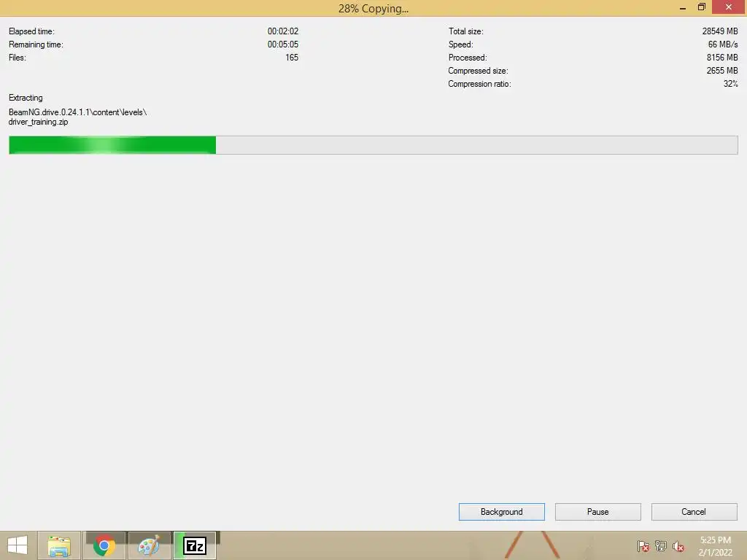Click the date 2/1/2022 in the tray
The width and height of the screenshot is (747, 560).
(716, 553)
